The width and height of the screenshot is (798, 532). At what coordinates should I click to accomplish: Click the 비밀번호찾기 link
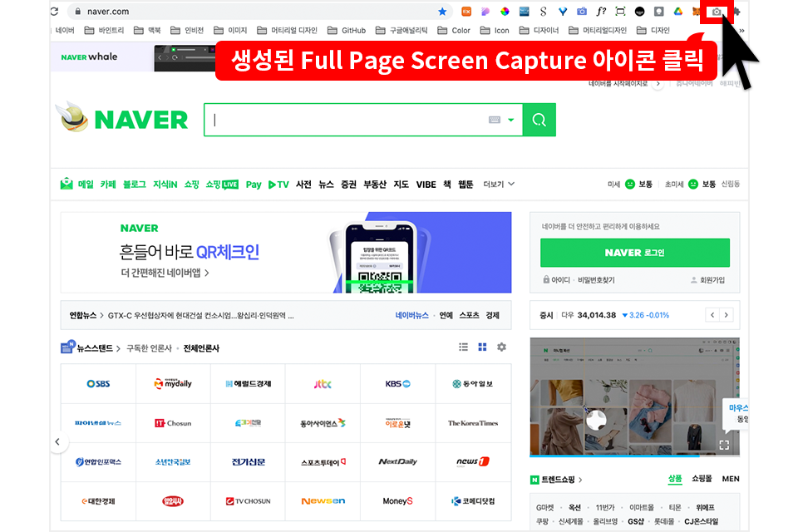pos(596,280)
